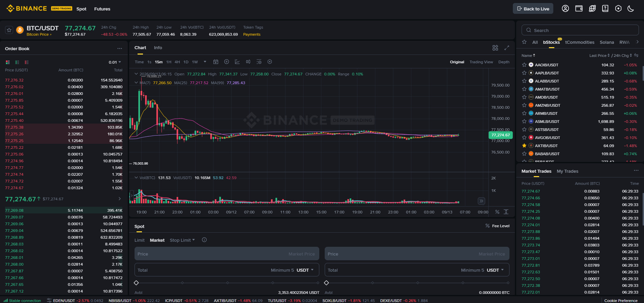
Task: Click the auto-scale icon below chart
Action: tap(506, 212)
